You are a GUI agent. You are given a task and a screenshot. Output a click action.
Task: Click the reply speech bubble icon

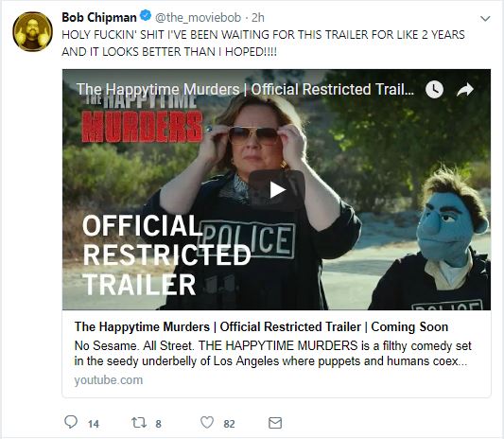click(71, 422)
